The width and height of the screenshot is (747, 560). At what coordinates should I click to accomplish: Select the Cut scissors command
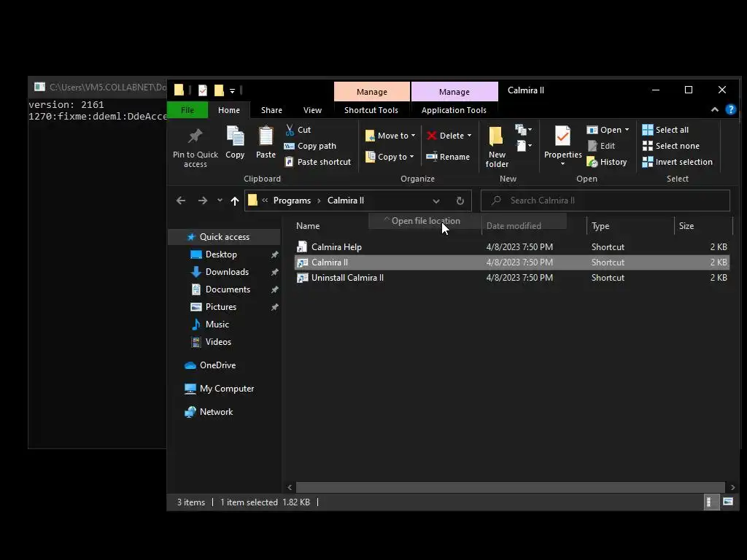(298, 130)
